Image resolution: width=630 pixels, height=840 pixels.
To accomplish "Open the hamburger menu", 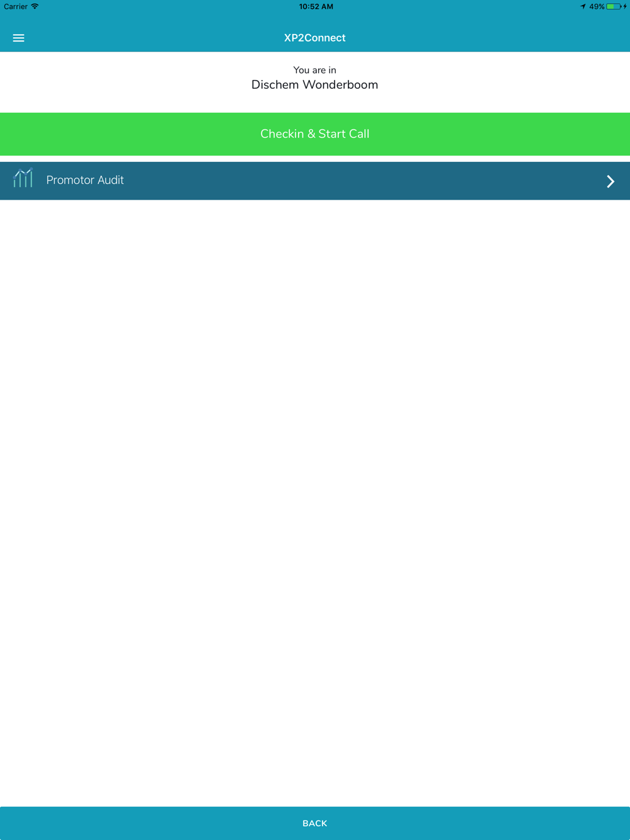I will click(x=19, y=38).
